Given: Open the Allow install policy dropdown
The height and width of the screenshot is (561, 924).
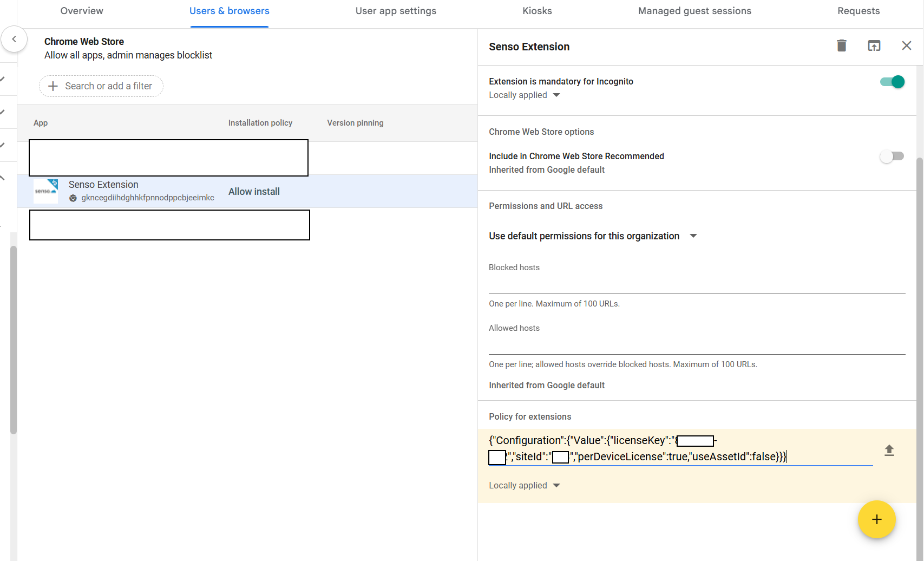Looking at the screenshot, I should (x=254, y=192).
